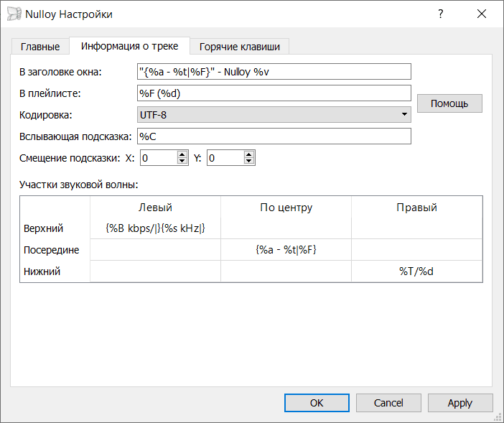Image resolution: width=504 pixels, height=423 pixels.
Task: Increase the X tooltip offset value
Action: (182, 154)
